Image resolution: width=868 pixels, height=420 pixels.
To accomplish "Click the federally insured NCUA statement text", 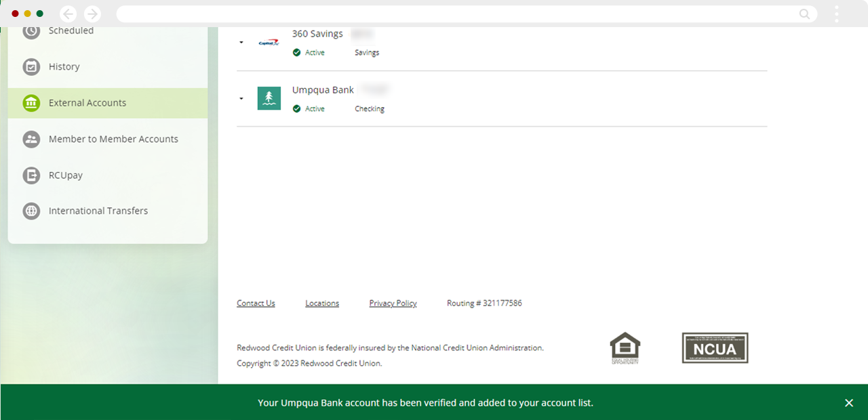I will tap(390, 348).
